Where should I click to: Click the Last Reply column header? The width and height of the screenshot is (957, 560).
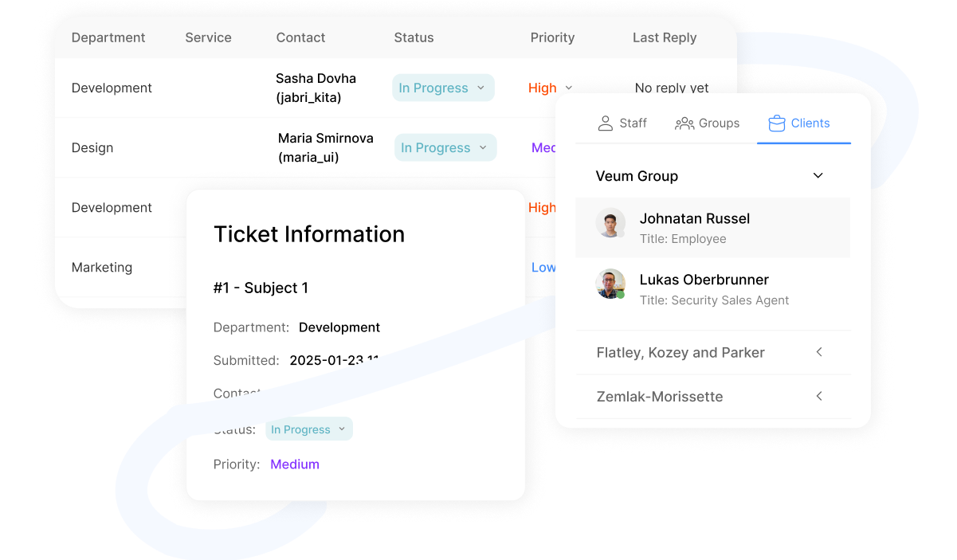[x=665, y=37]
